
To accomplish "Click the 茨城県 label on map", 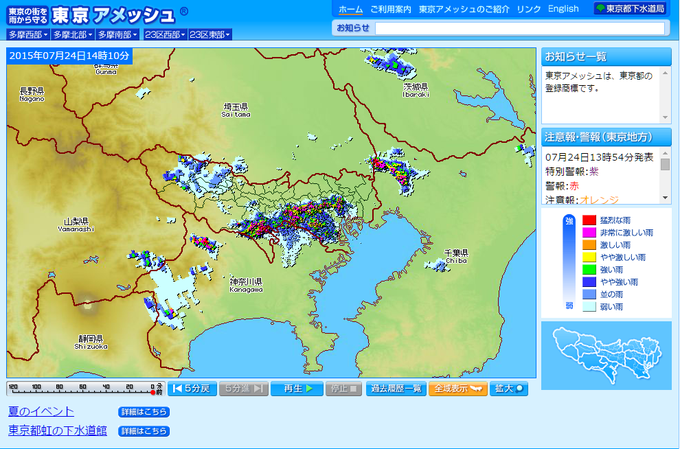I will (x=415, y=90).
